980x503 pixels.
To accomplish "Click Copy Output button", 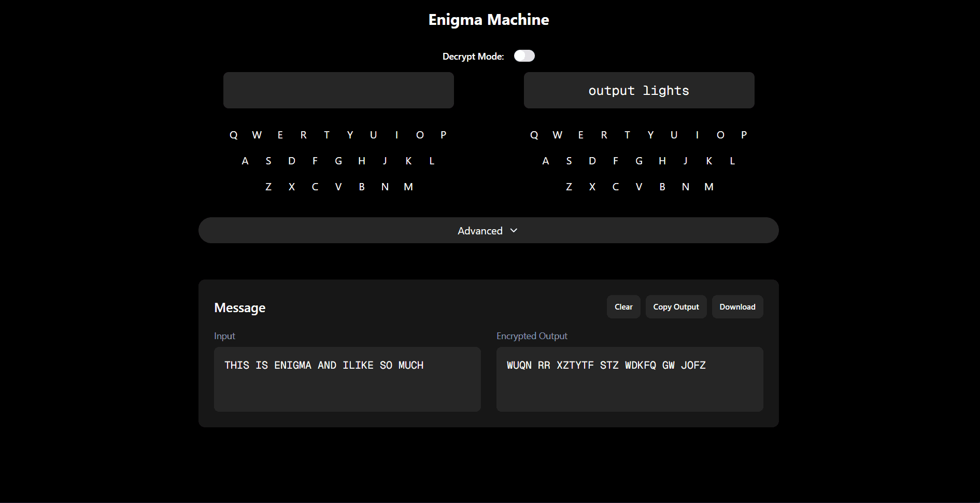I will [676, 307].
